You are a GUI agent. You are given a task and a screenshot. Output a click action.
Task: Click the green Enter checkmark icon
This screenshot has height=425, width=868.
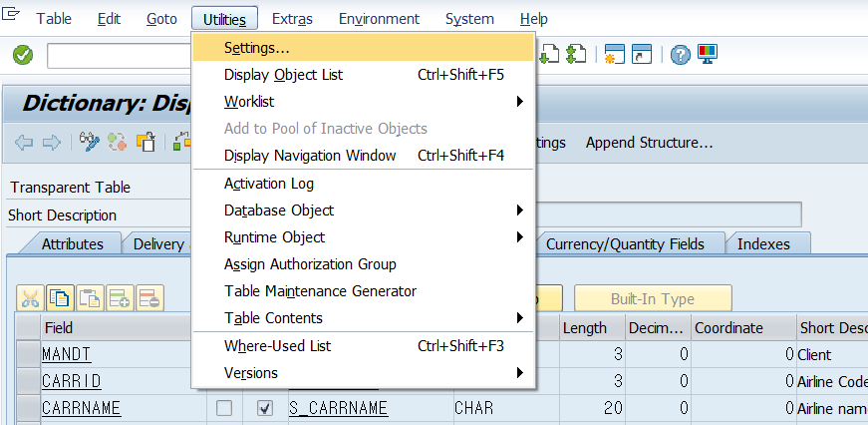click(x=23, y=56)
